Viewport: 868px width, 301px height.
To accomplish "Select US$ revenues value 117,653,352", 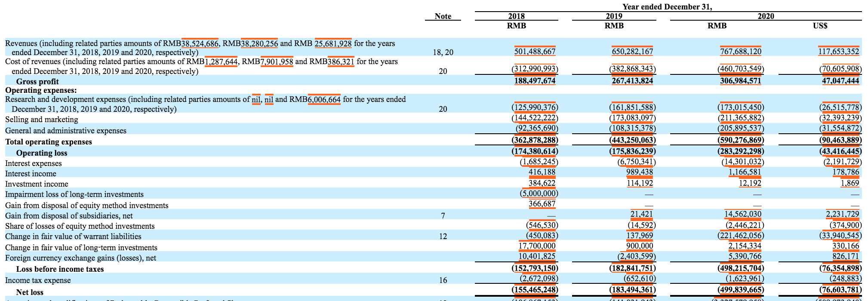I will click(838, 52).
